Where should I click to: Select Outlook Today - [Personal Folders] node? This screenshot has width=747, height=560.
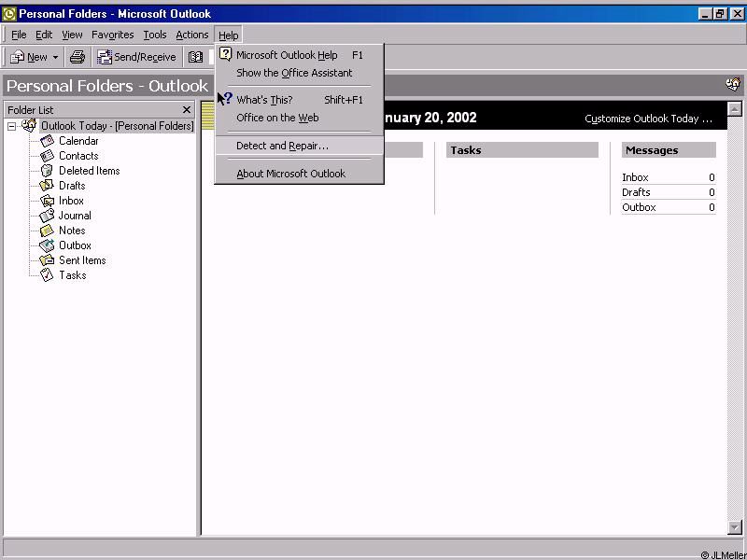118,126
